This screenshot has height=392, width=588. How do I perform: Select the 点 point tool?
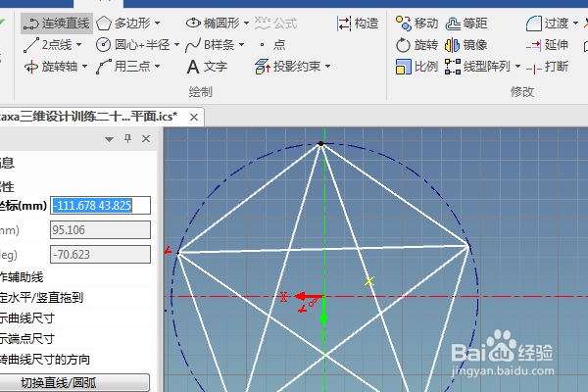[x=272, y=45]
